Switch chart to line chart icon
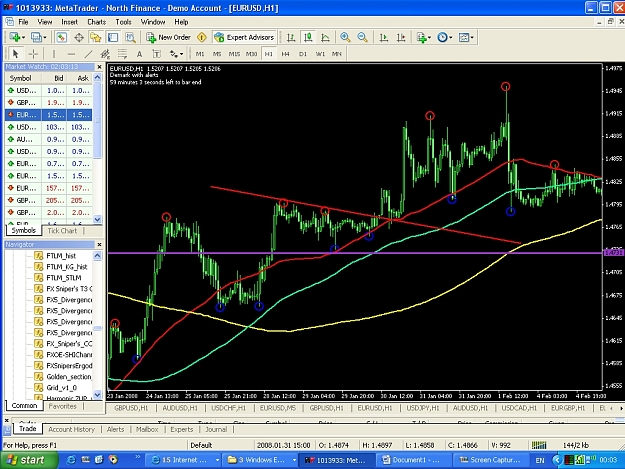Image resolution: width=625 pixels, height=469 pixels. click(325, 37)
